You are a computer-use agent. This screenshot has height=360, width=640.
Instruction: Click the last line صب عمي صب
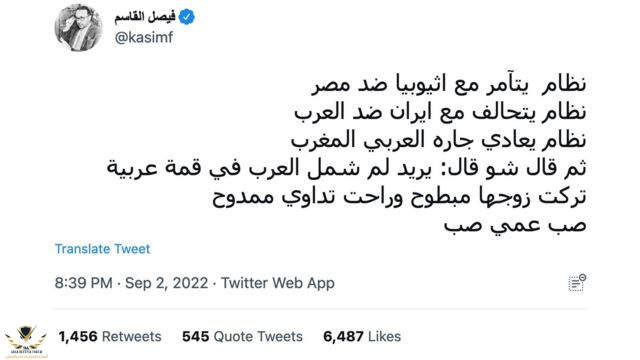[515, 225]
